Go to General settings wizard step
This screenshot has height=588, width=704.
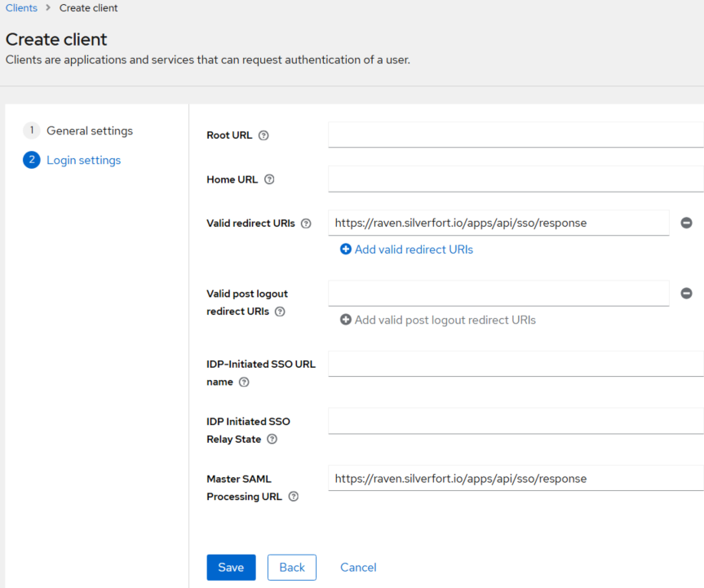coord(89,130)
